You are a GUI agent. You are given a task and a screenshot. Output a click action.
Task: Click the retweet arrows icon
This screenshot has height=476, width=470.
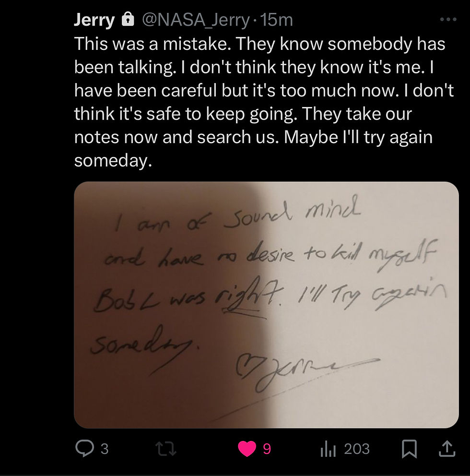[165, 449]
